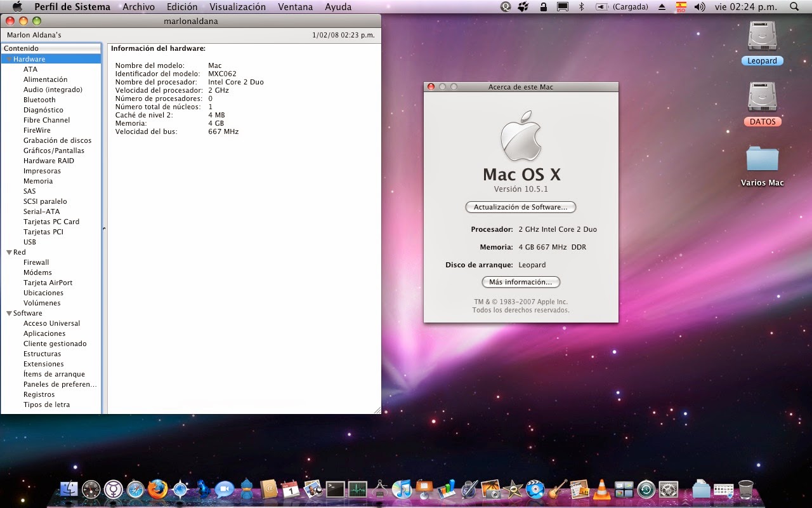This screenshot has width=812, height=508.
Task: Open iMovie star icon in dock
Action: click(513, 489)
